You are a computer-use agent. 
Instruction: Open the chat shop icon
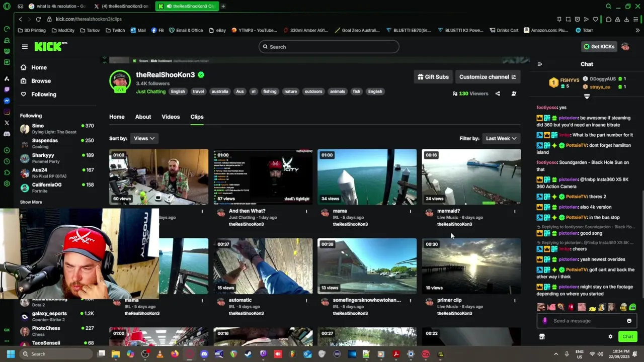[x=542, y=337]
